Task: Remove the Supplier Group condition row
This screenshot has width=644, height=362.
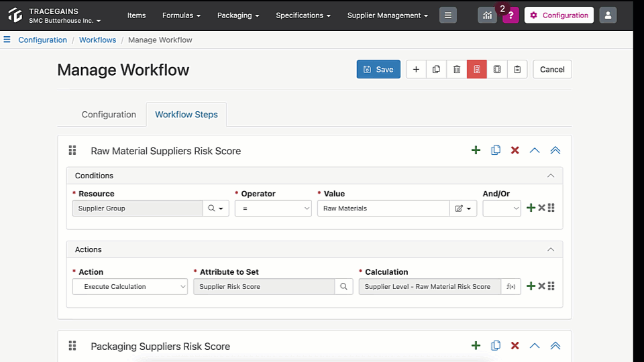Action: pos(541,208)
